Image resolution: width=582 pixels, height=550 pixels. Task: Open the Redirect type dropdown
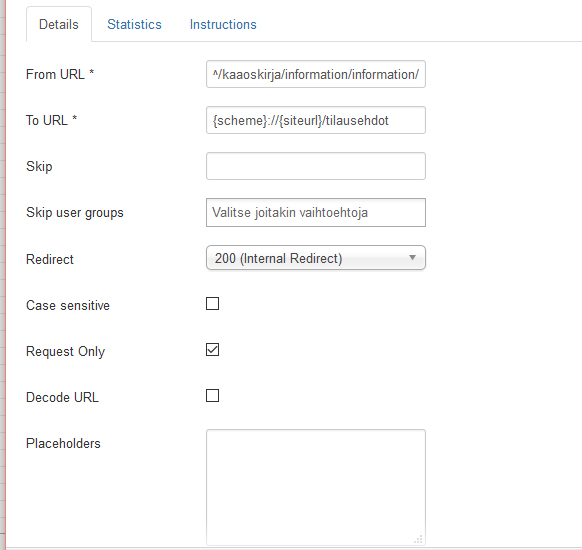[316, 258]
